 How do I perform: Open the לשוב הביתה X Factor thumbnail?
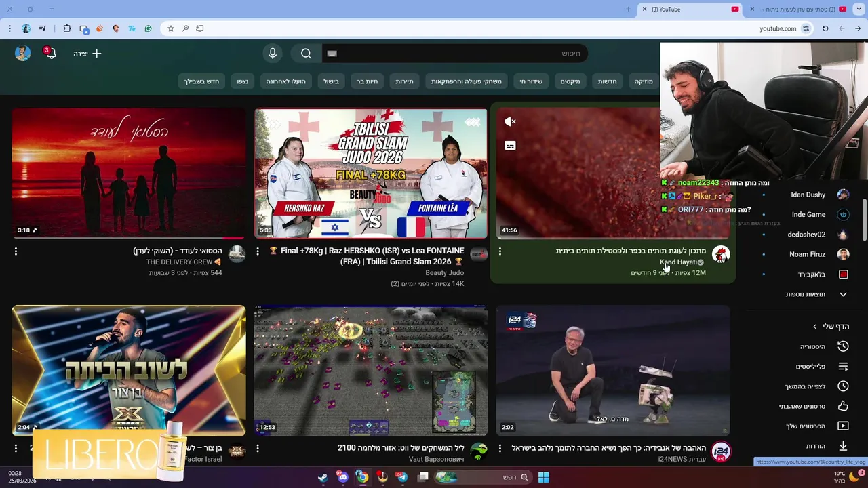pyautogui.click(x=129, y=371)
